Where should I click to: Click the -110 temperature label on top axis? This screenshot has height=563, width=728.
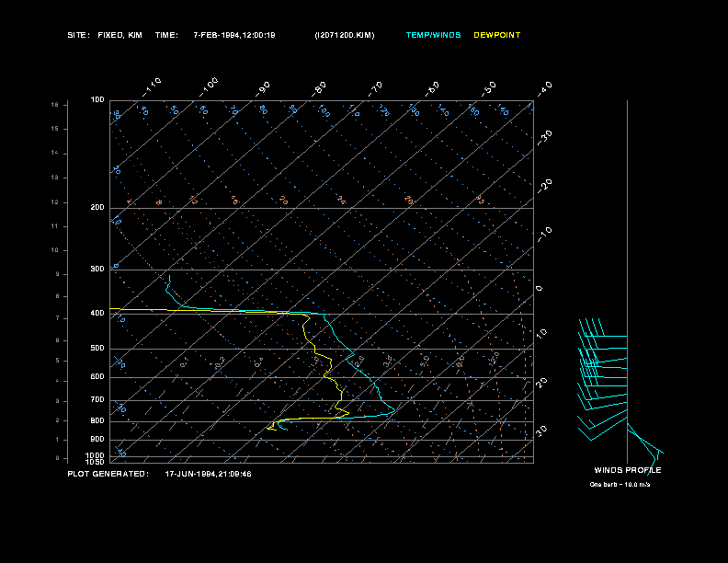click(152, 87)
